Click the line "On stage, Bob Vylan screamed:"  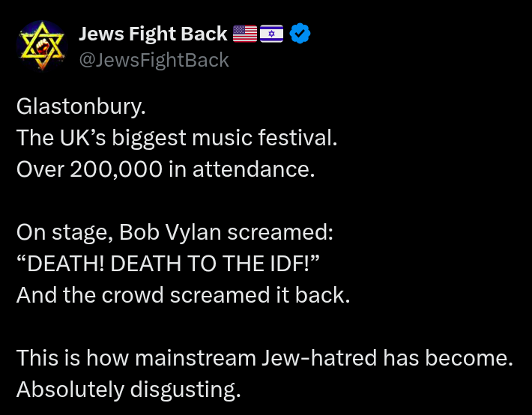[175, 232]
